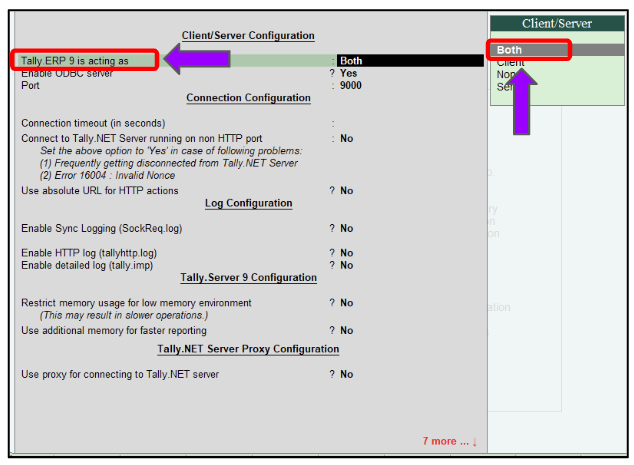This screenshot has width=634, height=465.
Task: Click the 'Log Configuration' heading
Action: pyautogui.click(x=248, y=203)
